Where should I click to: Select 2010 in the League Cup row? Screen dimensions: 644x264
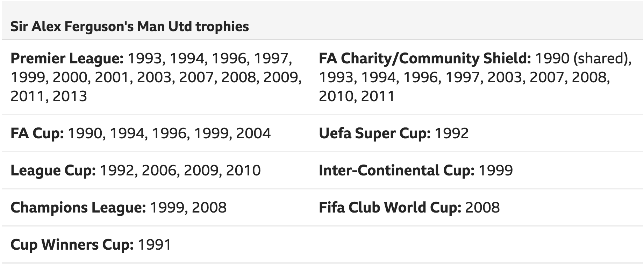coord(243,171)
